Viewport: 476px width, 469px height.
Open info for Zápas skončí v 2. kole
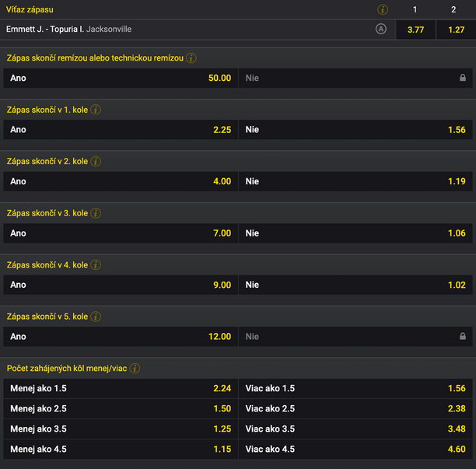pos(96,161)
